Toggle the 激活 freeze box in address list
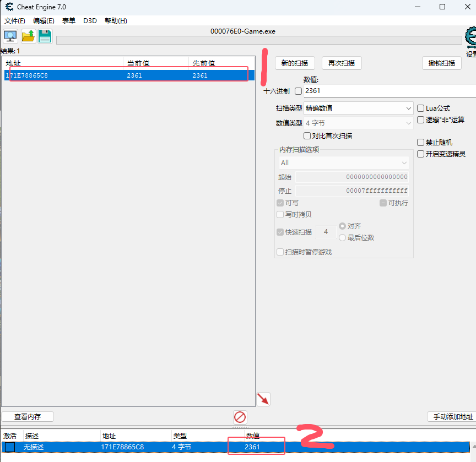Screen dimensions: 476x462 click(x=10, y=447)
